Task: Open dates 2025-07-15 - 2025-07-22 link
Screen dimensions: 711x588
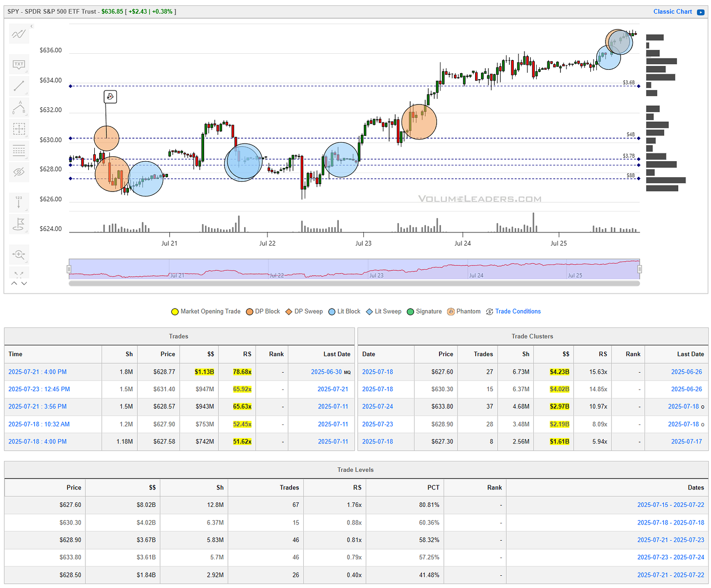Action: pos(670,505)
